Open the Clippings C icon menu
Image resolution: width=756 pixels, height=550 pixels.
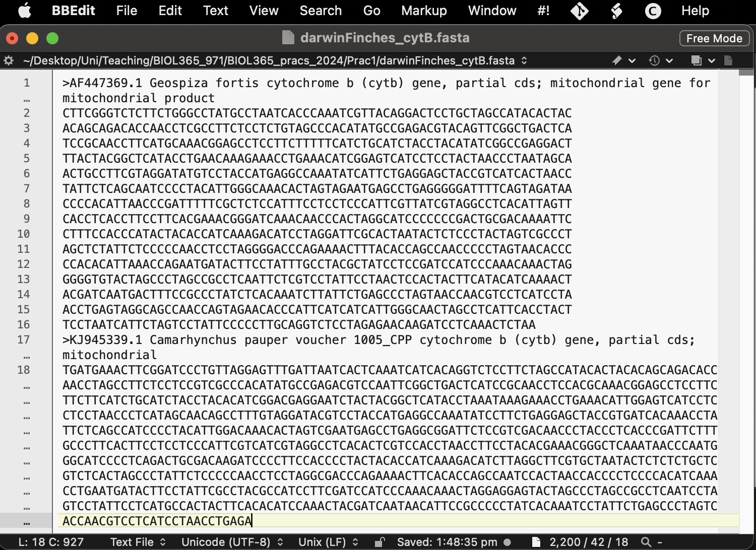(653, 11)
